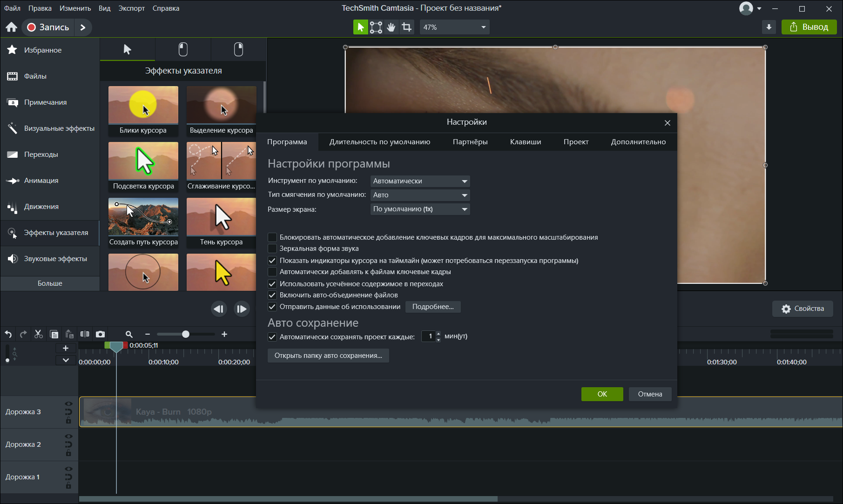Click the scissors cut icon
This screenshot has width=843, height=504.
point(39,334)
